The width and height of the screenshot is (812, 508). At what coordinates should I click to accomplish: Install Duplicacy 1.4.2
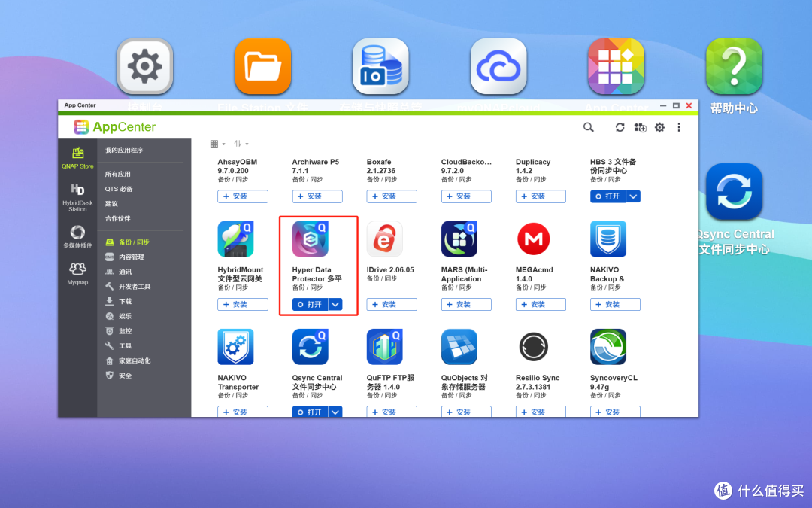pyautogui.click(x=541, y=196)
